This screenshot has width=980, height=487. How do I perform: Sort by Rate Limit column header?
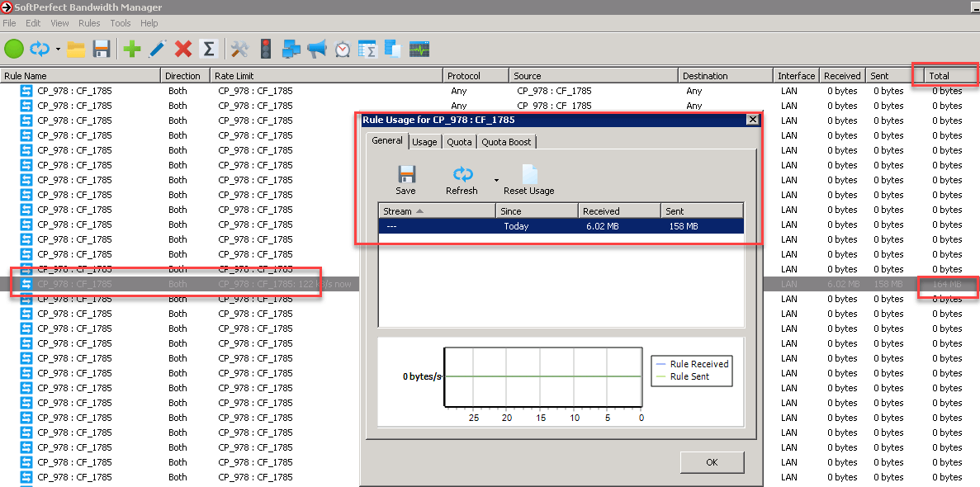click(326, 76)
